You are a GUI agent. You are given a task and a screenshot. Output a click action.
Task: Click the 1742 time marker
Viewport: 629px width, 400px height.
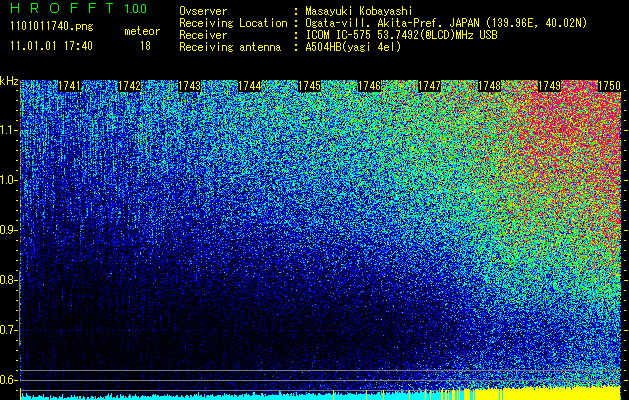[130, 86]
